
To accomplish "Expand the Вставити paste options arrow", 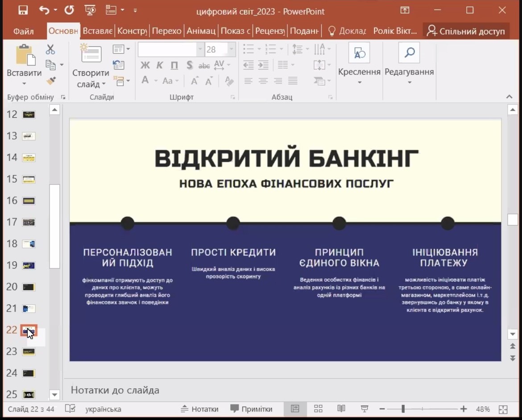I will 24,84.
